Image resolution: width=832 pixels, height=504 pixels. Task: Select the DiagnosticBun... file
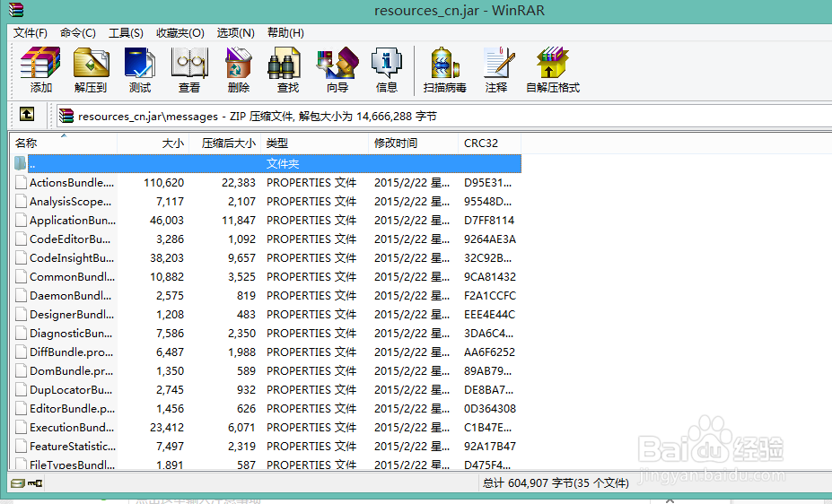[x=71, y=334]
